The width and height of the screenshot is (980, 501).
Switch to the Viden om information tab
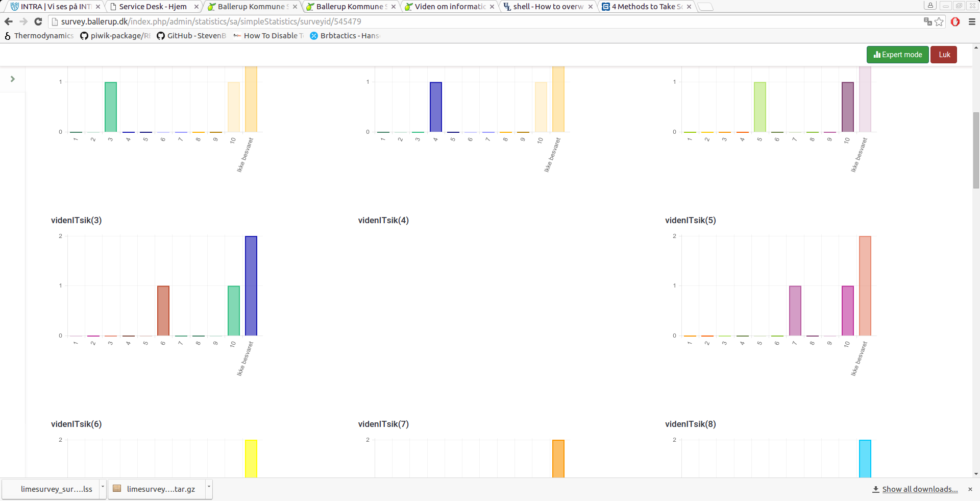tap(449, 7)
